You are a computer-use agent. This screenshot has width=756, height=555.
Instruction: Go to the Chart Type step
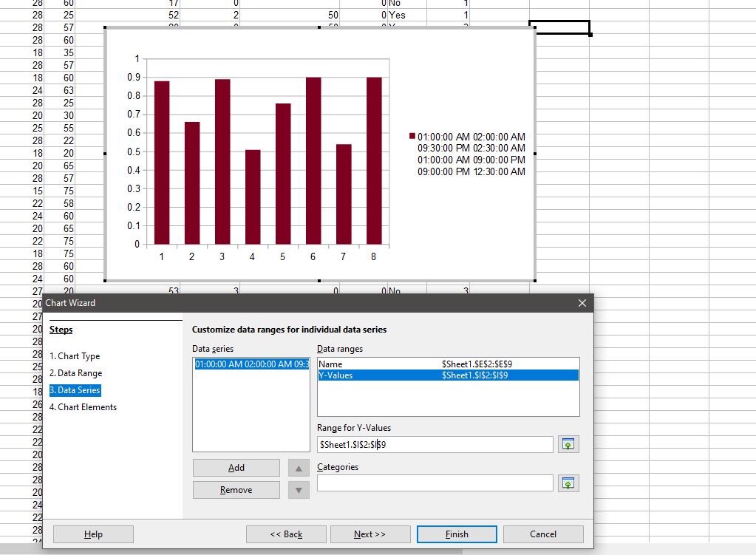(75, 356)
